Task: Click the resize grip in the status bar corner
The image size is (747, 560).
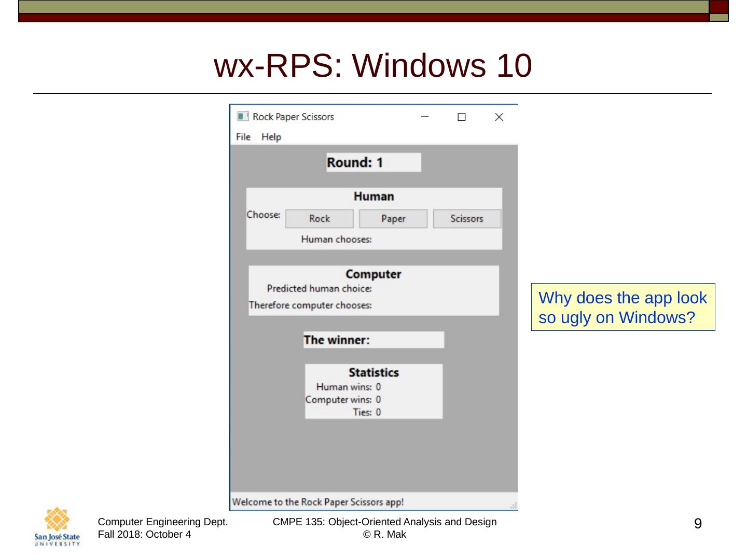Action: click(x=513, y=505)
